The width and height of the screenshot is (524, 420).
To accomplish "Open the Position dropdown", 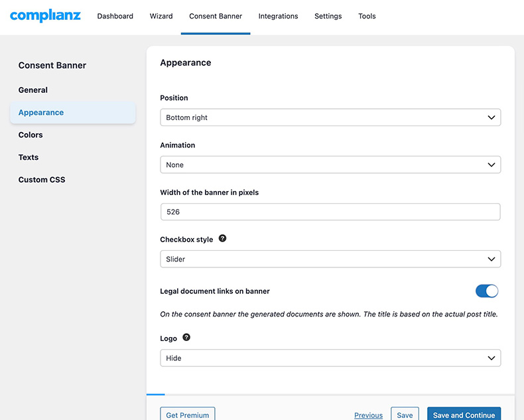I will coord(330,117).
